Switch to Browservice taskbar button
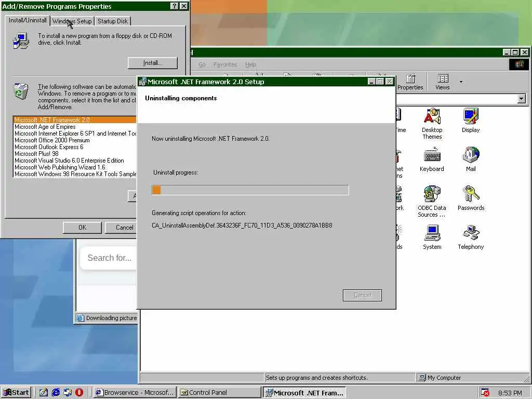532x399 pixels. point(135,393)
